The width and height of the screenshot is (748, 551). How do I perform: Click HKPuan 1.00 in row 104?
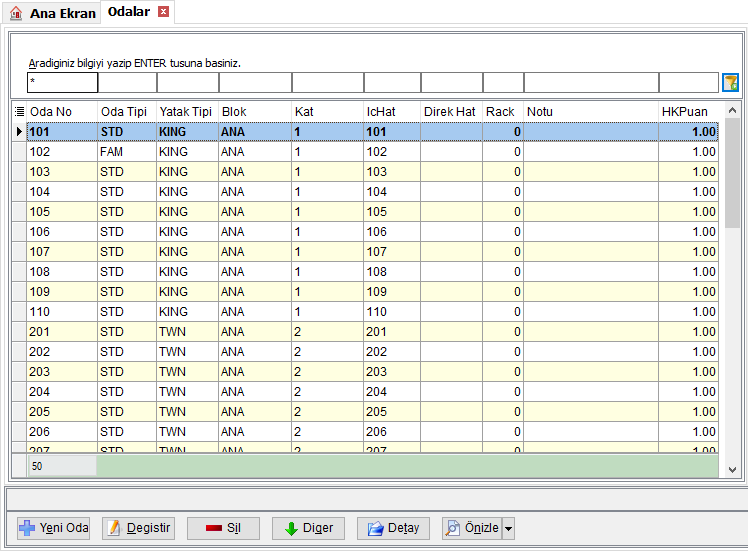point(688,192)
